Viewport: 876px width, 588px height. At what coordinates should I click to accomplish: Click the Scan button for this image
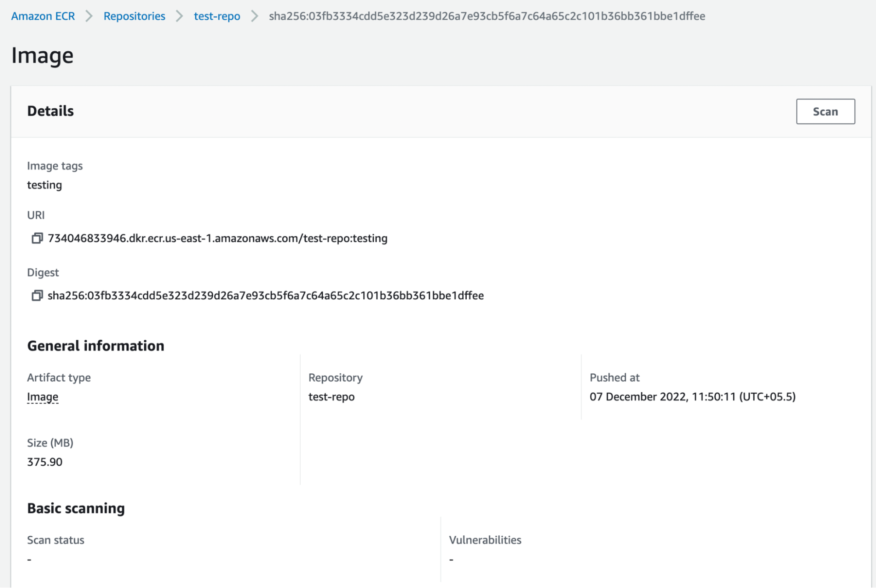(x=826, y=111)
